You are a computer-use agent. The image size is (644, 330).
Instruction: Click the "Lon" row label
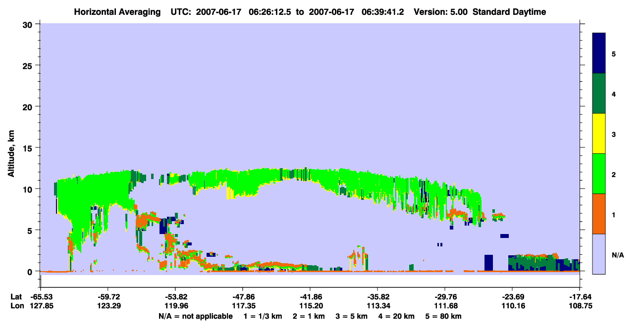point(16,306)
